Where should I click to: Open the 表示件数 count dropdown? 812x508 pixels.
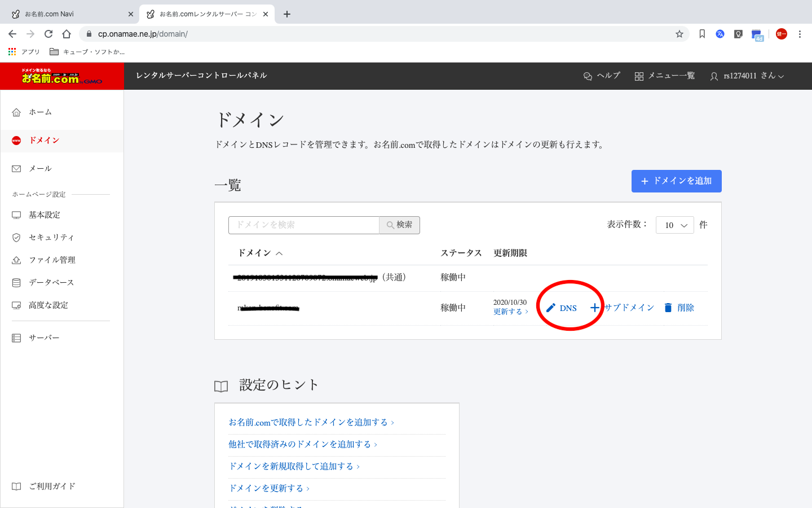[x=674, y=225]
